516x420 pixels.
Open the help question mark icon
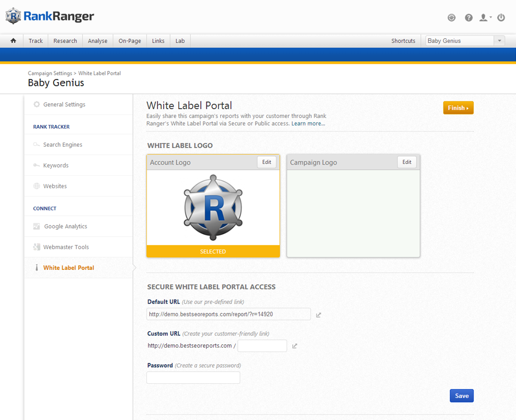pos(469,17)
